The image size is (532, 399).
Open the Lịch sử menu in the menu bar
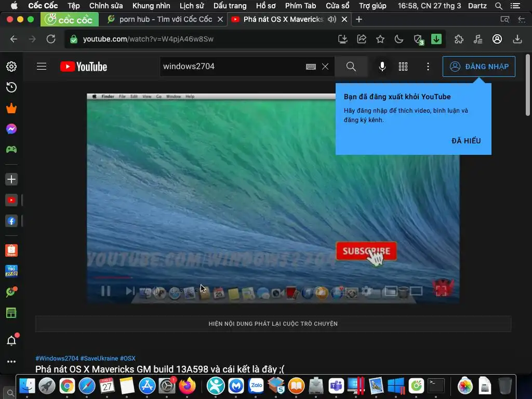click(192, 6)
